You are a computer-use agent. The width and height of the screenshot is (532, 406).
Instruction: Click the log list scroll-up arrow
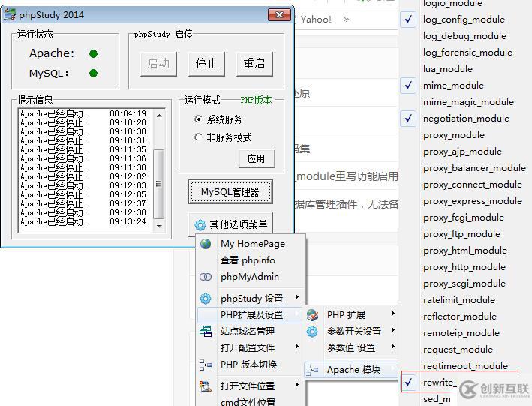[x=159, y=116]
